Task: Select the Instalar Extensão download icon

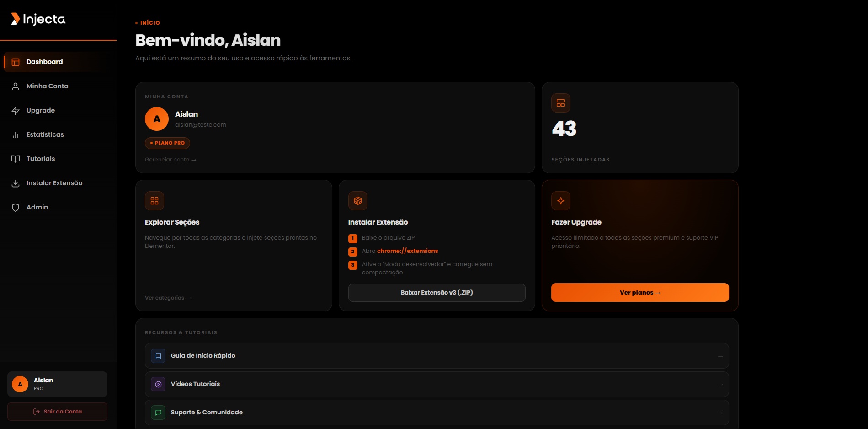Action: click(16, 183)
